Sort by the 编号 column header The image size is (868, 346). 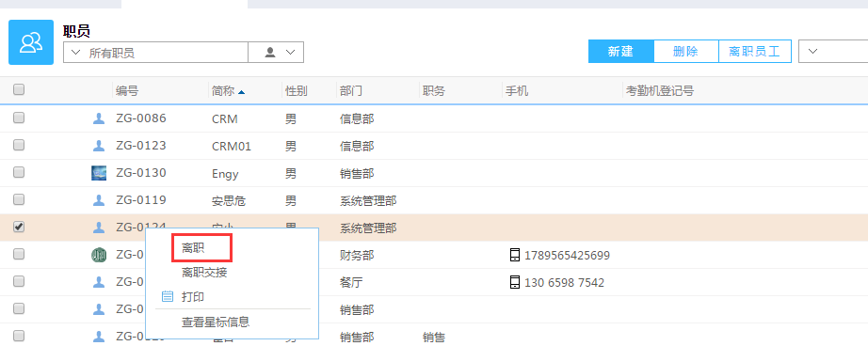tap(127, 91)
